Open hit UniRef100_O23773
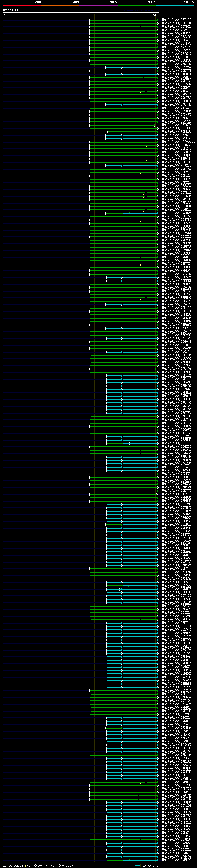 coord(177,443)
